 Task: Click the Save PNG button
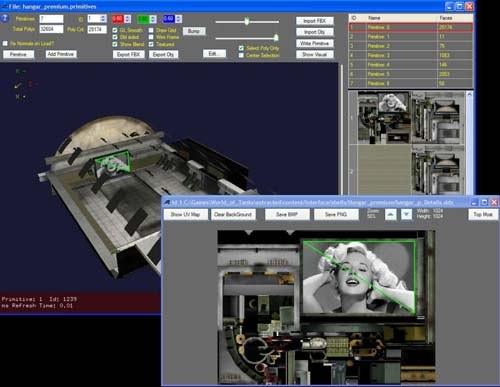click(x=336, y=214)
